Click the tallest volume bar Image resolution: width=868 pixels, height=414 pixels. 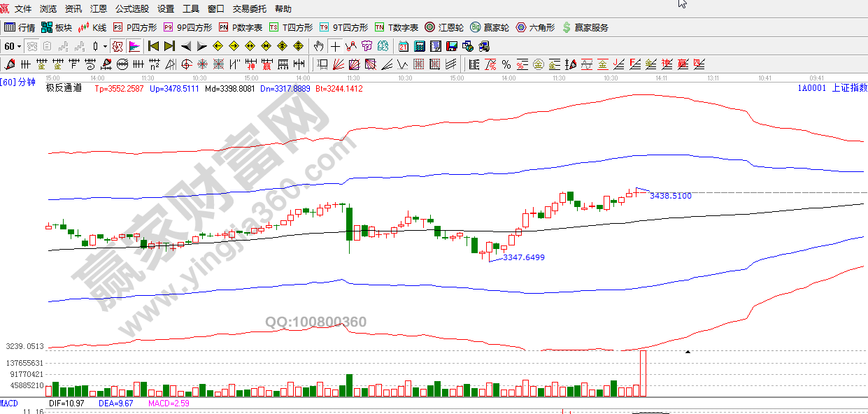642,373
